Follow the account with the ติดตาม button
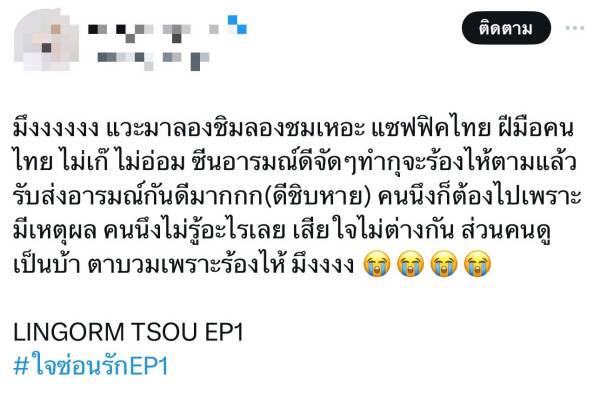 coord(506,28)
